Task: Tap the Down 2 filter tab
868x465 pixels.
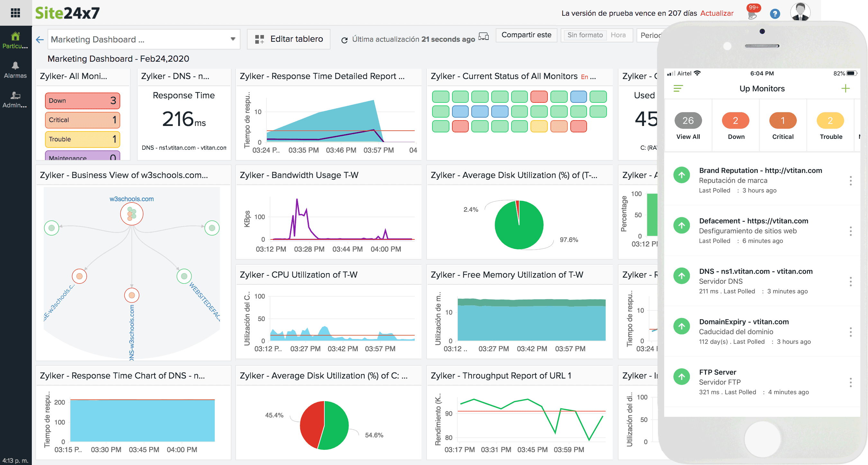Action: (x=736, y=126)
